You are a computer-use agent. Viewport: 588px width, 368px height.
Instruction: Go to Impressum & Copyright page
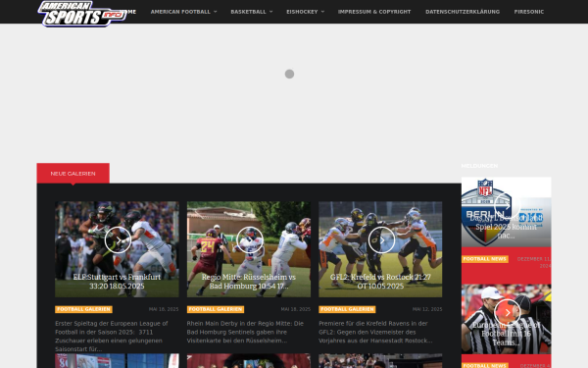[x=374, y=12]
